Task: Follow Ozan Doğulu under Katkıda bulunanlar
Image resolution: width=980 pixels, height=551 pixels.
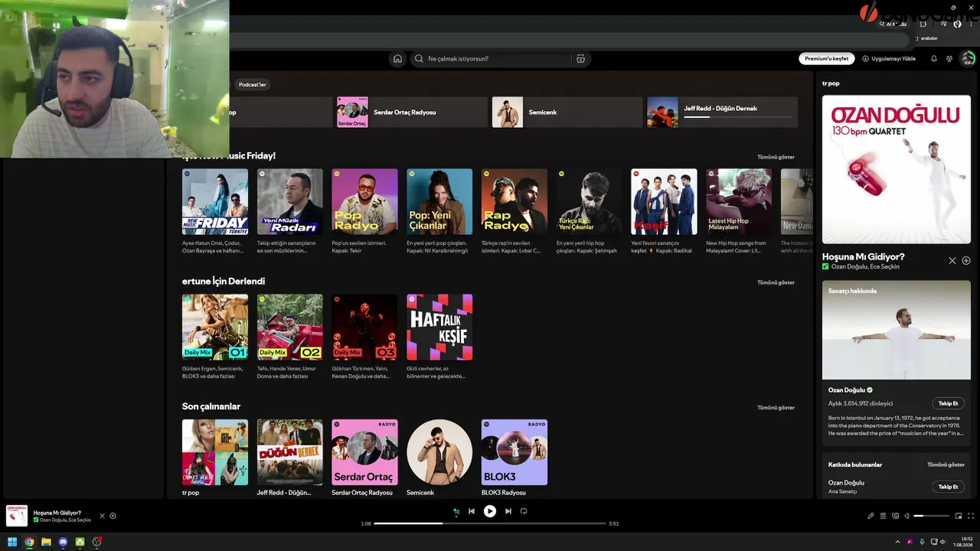Action: coord(948,487)
